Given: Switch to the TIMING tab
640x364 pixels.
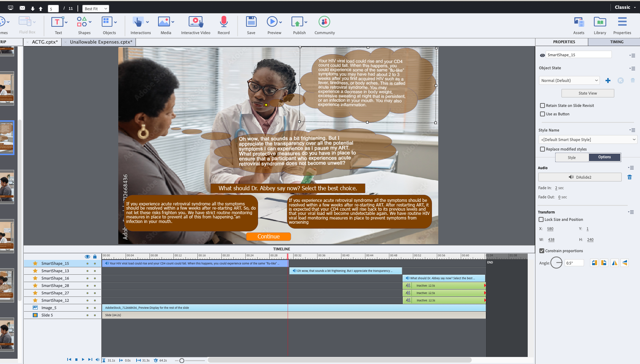Looking at the screenshot, I should (x=616, y=42).
